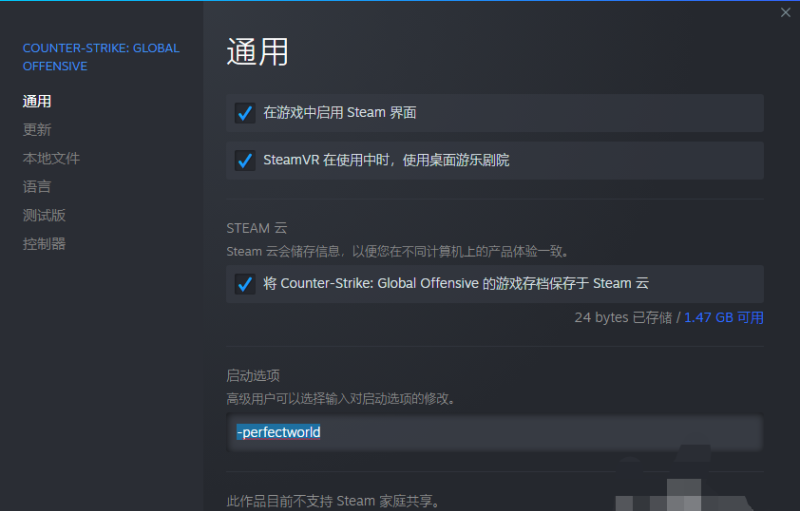Click the 启动选项 section label

click(x=253, y=376)
